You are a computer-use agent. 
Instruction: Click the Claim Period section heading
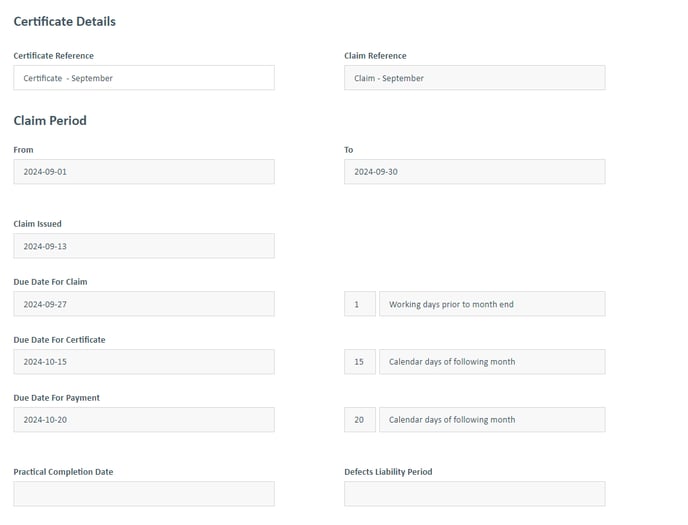tap(50, 121)
